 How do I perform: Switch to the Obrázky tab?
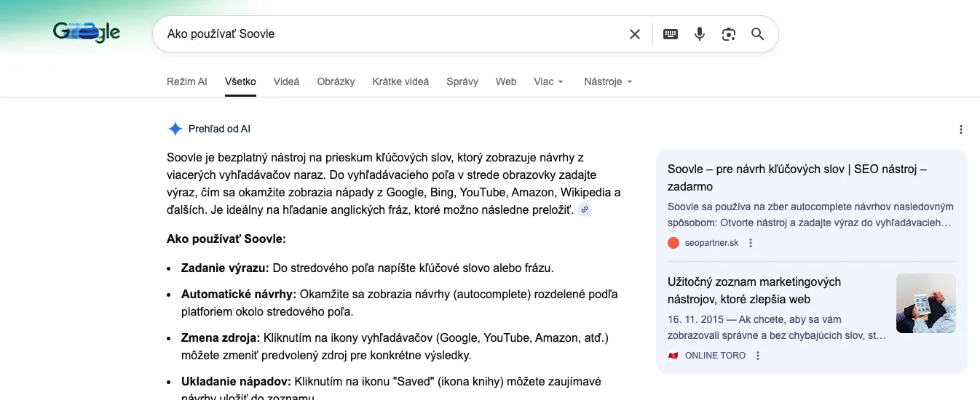pos(336,81)
